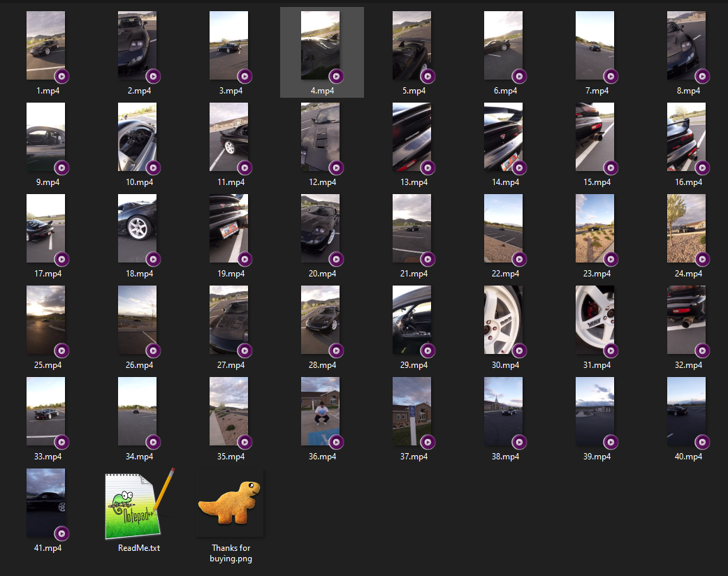Click the play badge on 30.mp4
Image resolution: width=728 pixels, height=576 pixels.
pos(519,350)
